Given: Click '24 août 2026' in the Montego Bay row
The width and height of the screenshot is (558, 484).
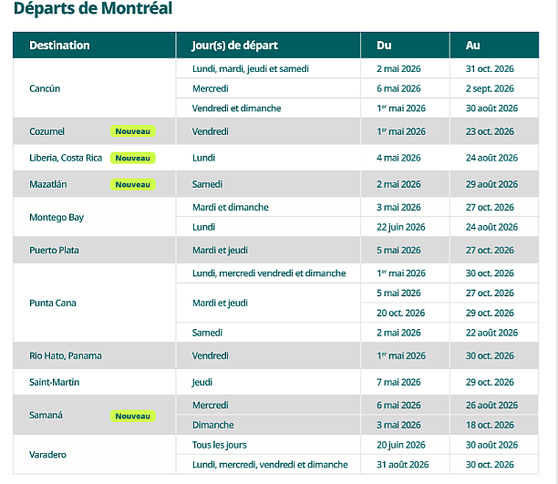Looking at the screenshot, I should pyautogui.click(x=492, y=227).
